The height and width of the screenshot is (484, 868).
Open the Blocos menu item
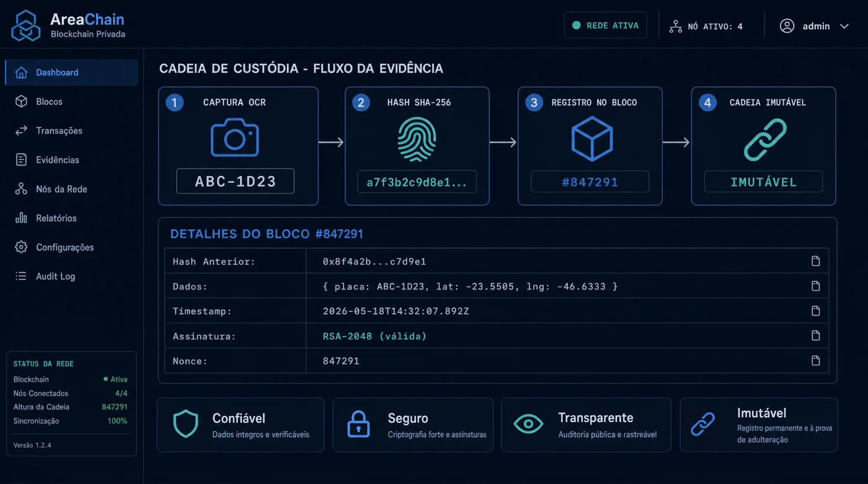[x=49, y=102]
